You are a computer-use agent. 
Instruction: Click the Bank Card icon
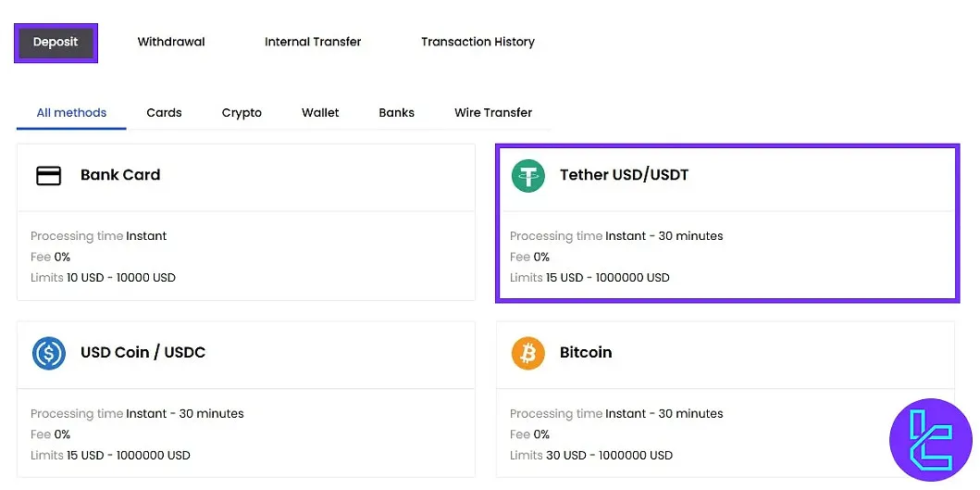(48, 175)
